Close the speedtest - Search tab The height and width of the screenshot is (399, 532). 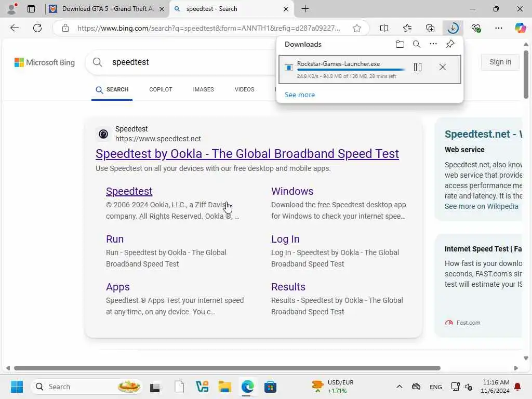click(286, 9)
